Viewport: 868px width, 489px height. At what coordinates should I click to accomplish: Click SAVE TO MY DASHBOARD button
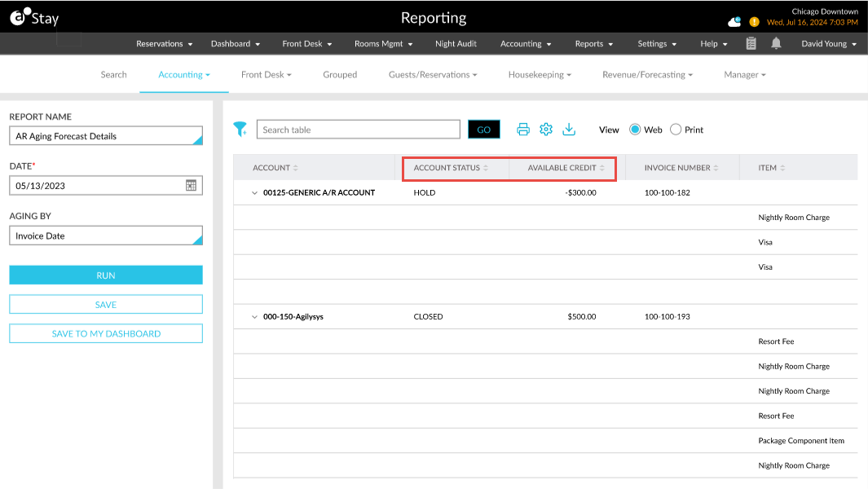106,333
